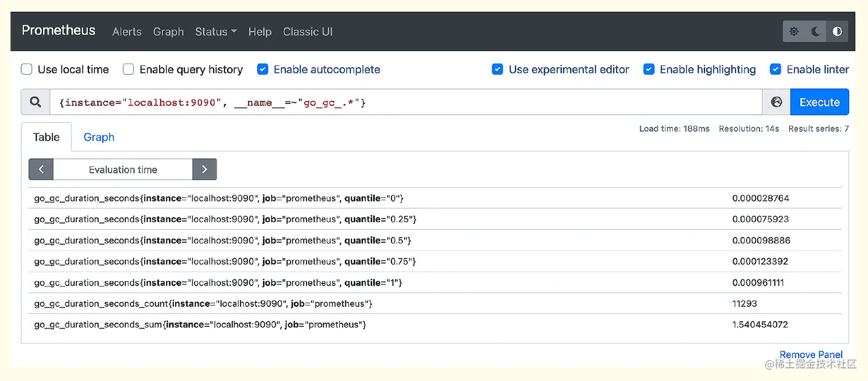This screenshot has width=868, height=381.
Task: Click the search magnifier icon
Action: [x=36, y=102]
